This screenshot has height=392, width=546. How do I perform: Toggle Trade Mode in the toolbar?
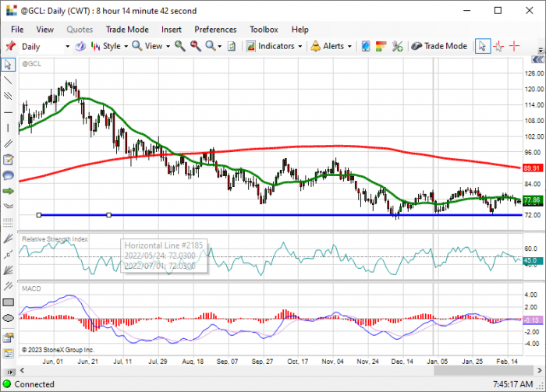(x=439, y=46)
